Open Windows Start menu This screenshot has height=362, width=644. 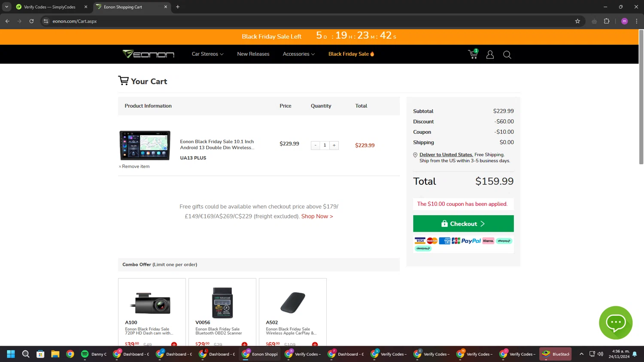(x=11, y=354)
